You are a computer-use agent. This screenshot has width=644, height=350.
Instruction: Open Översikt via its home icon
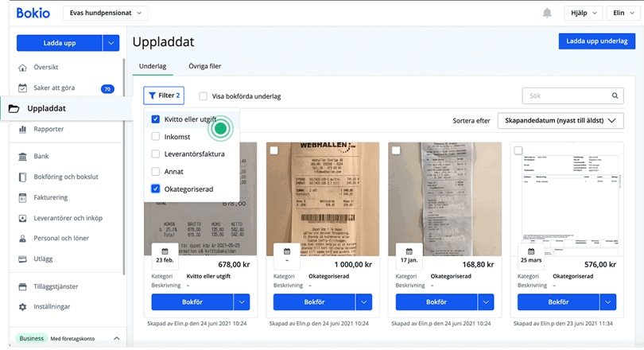(22, 68)
